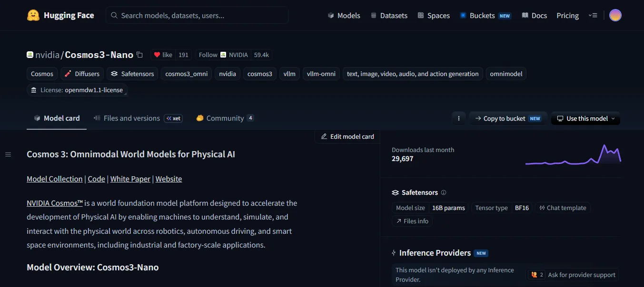Open the Spaces nav link

coord(434,15)
